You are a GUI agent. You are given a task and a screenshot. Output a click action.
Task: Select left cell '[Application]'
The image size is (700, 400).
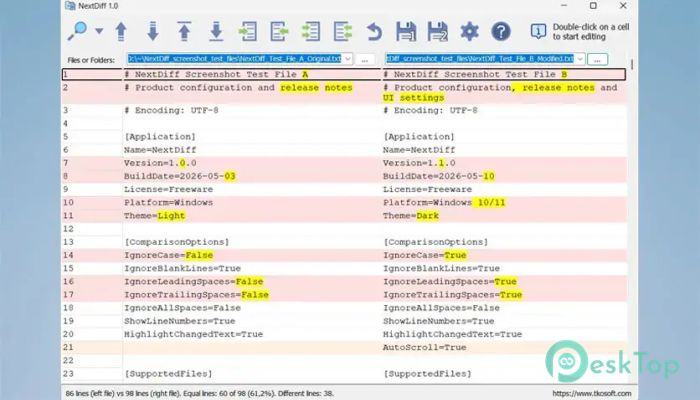[251, 137]
